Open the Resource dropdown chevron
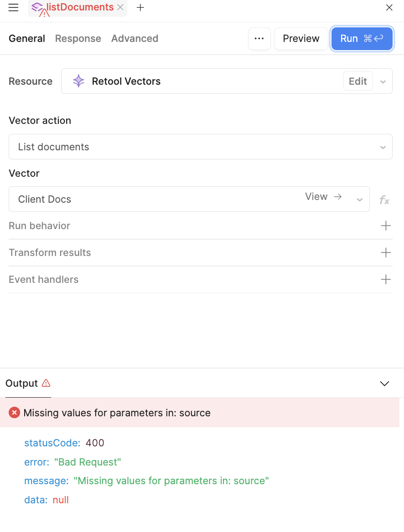 [383, 82]
